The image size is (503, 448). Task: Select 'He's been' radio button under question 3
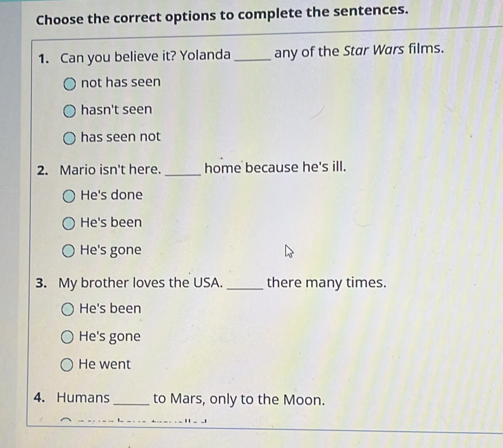tap(67, 310)
